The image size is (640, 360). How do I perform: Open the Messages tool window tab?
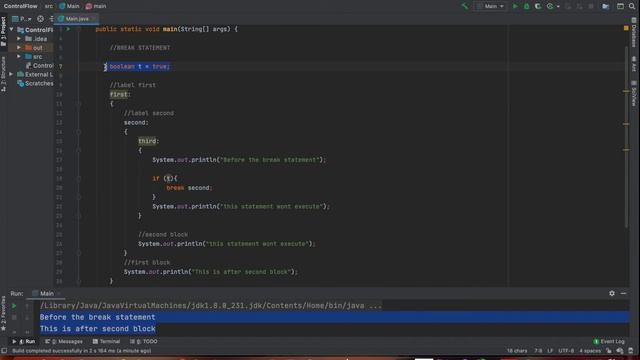point(64,341)
